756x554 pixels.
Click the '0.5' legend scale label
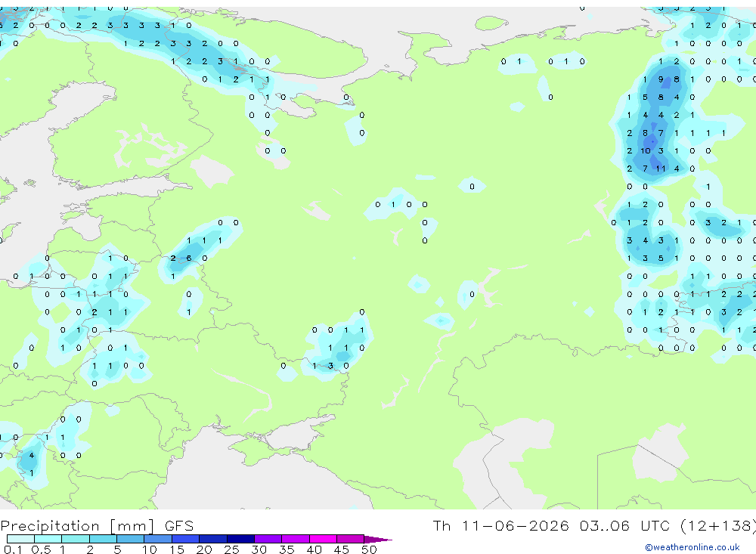coord(41,549)
